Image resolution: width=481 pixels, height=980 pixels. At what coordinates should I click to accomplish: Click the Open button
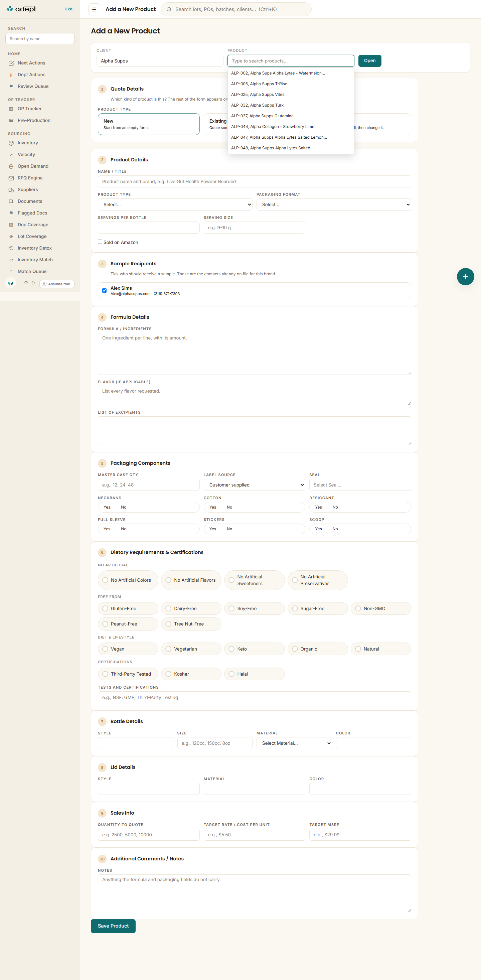click(369, 61)
